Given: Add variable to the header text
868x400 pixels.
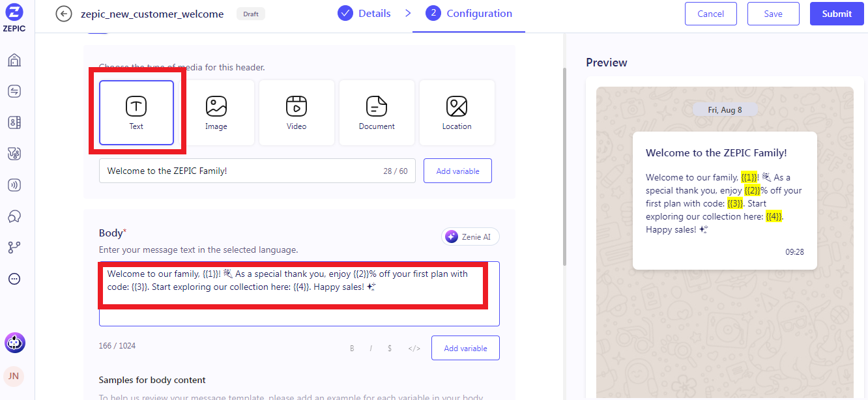Looking at the screenshot, I should pos(457,171).
